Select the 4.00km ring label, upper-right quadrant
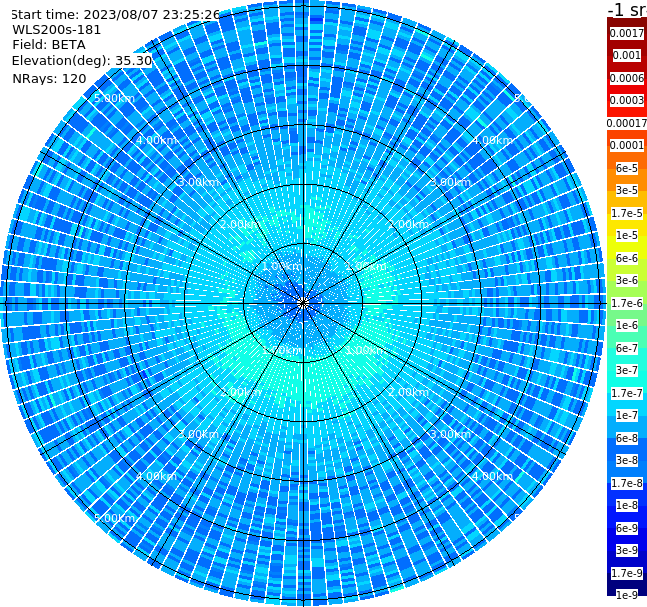 pos(492,140)
